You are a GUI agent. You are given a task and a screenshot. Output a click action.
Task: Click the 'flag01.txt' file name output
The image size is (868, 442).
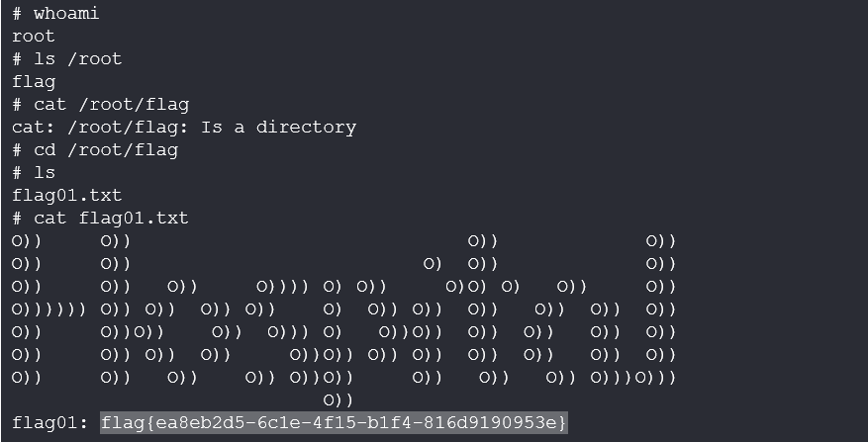tap(67, 195)
